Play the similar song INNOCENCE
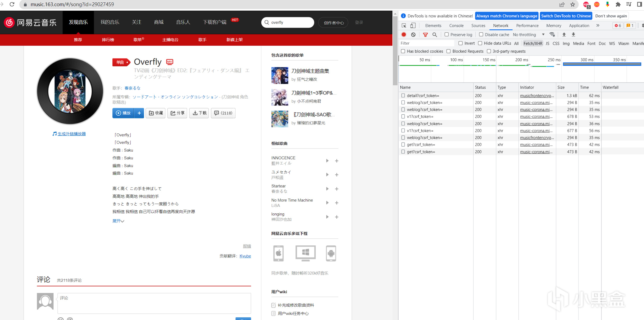Screen dimensions: 644x320 [x=327, y=161]
